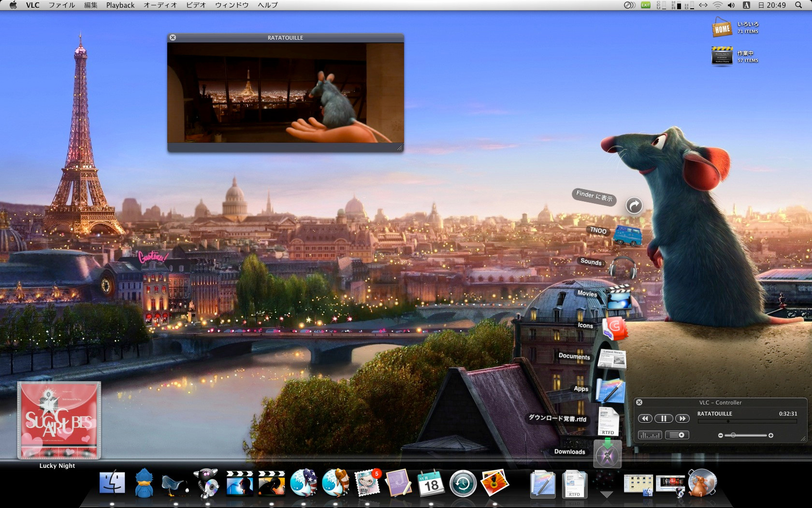812x508 pixels.
Task: Click the Downloads stack icon in Dock
Action: (x=608, y=453)
